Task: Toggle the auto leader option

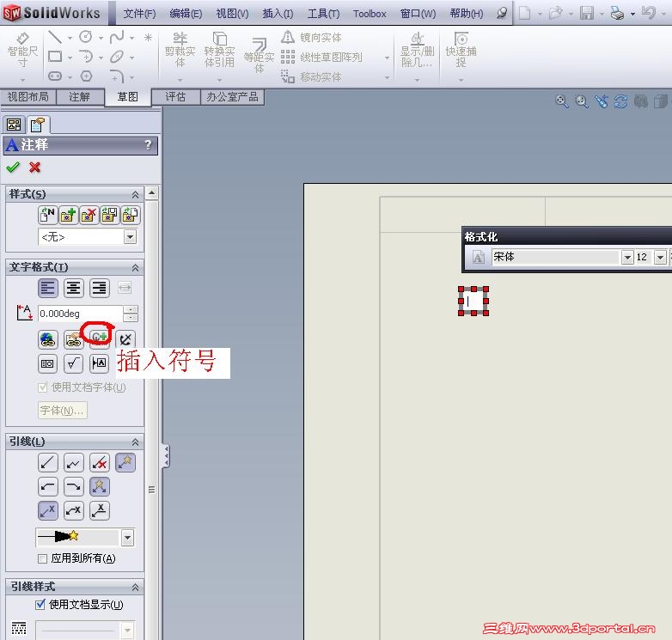Action: point(125,463)
